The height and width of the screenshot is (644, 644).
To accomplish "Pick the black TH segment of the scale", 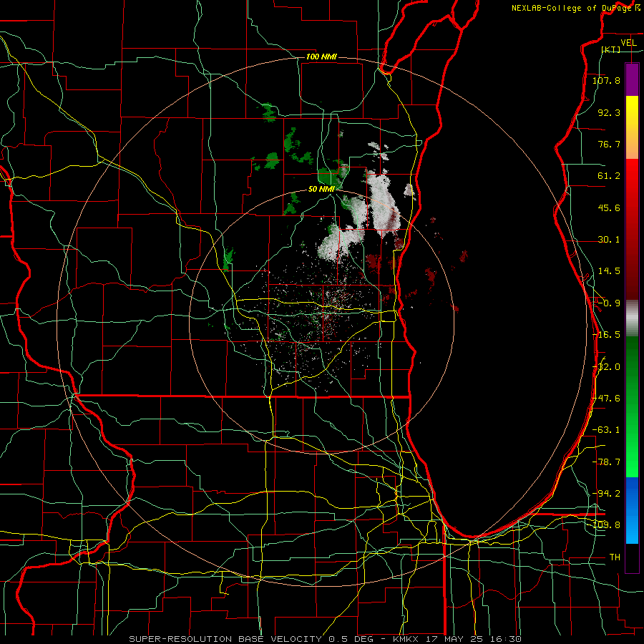I will [632, 558].
